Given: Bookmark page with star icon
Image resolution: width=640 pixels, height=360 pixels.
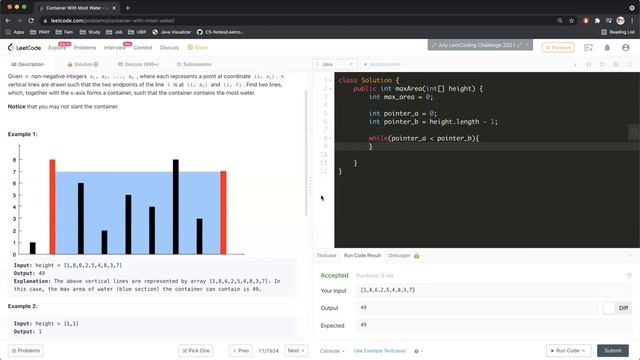Looking at the screenshot, I should point(571,20).
